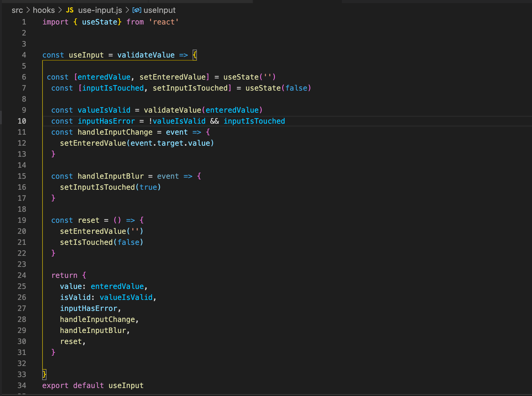The width and height of the screenshot is (532, 396).
Task: Click 'inputHasError,' on line 27
Action: pos(91,308)
